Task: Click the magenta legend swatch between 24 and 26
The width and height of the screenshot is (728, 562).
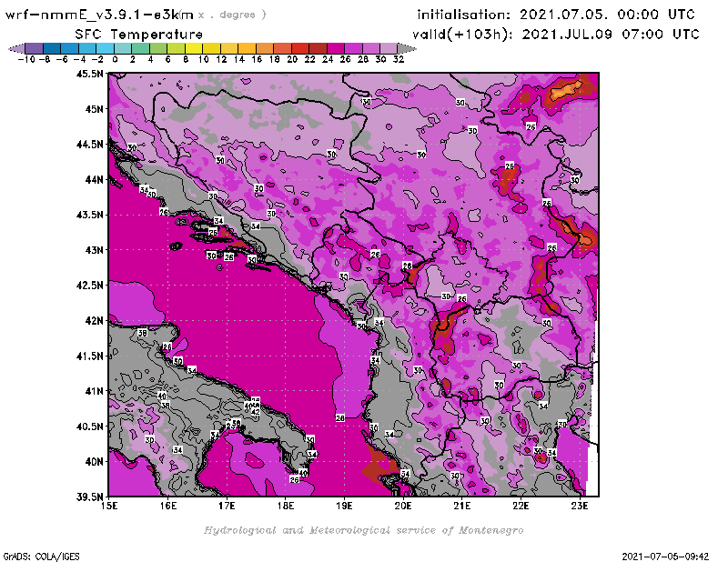Action: click(335, 48)
